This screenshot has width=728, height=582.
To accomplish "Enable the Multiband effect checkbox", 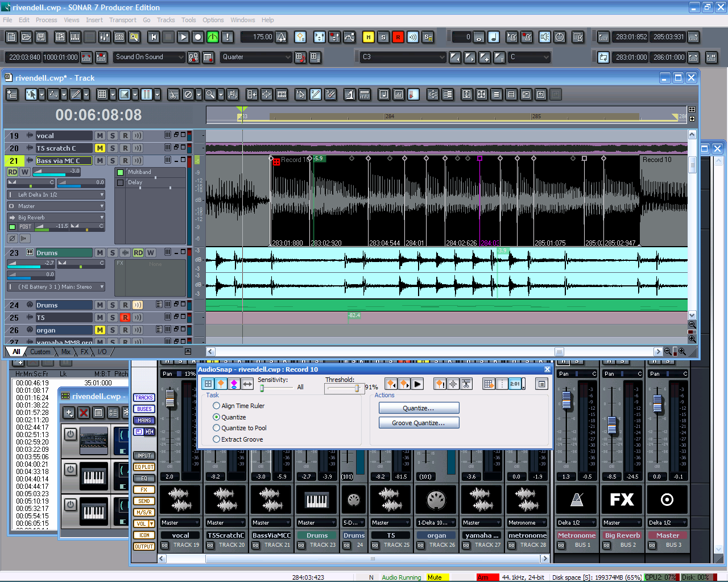I will pos(120,172).
